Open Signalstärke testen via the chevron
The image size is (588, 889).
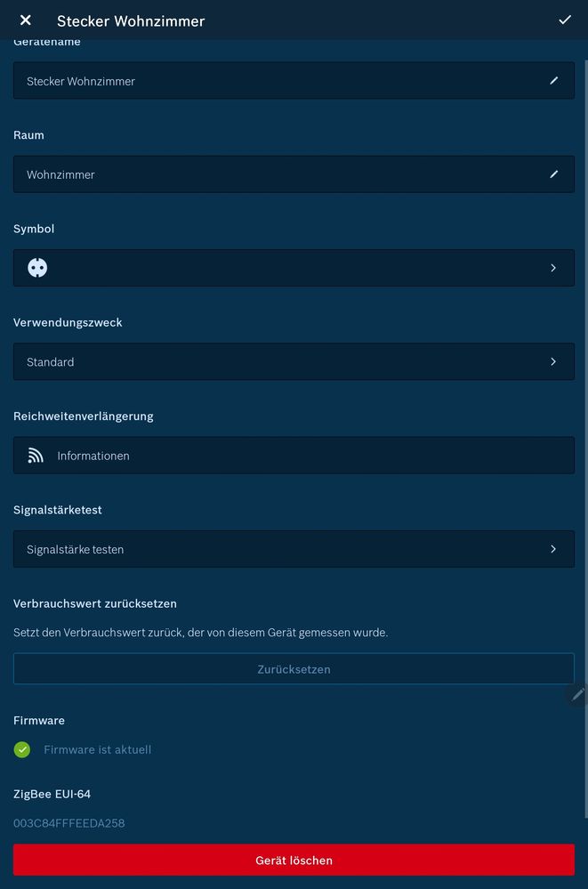pyautogui.click(x=552, y=548)
